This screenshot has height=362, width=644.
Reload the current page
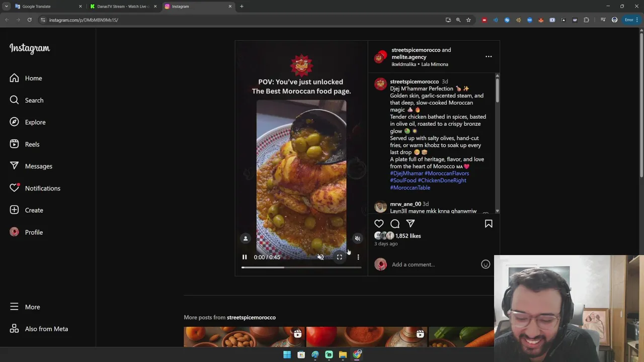coord(30,20)
